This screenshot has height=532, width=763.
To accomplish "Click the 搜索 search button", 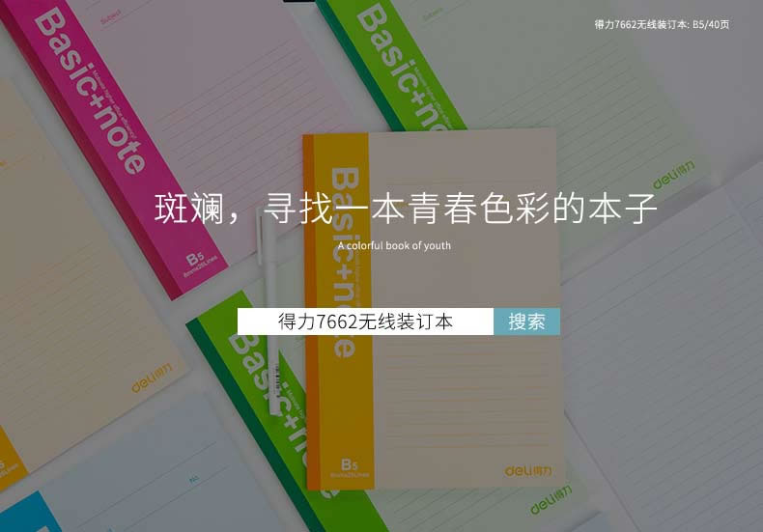I will pyautogui.click(x=526, y=322).
